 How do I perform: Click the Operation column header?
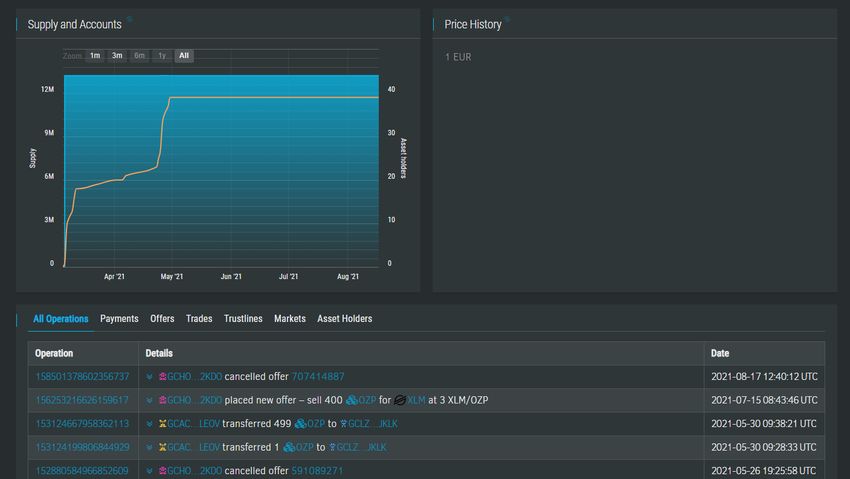(54, 353)
